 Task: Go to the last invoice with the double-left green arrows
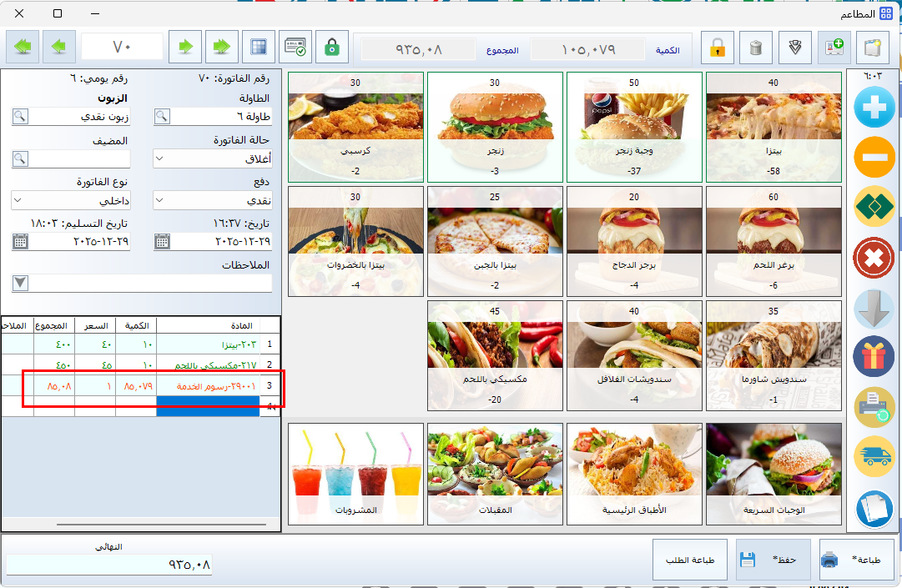click(x=23, y=47)
